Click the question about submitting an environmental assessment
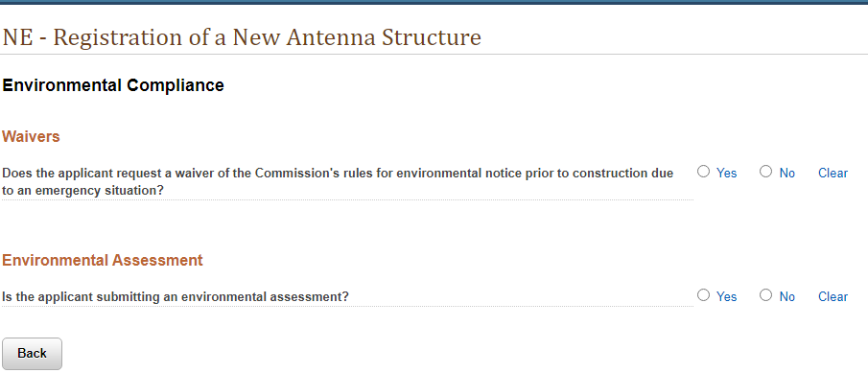 pos(176,296)
